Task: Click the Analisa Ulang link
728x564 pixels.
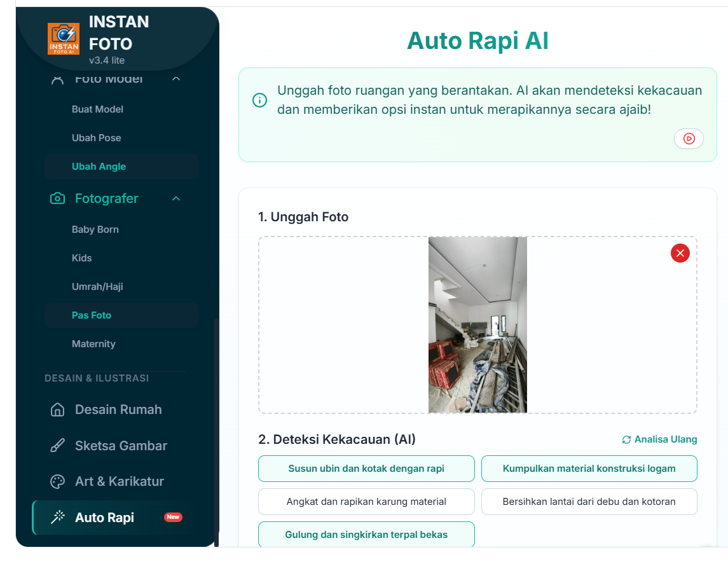Action: [659, 439]
